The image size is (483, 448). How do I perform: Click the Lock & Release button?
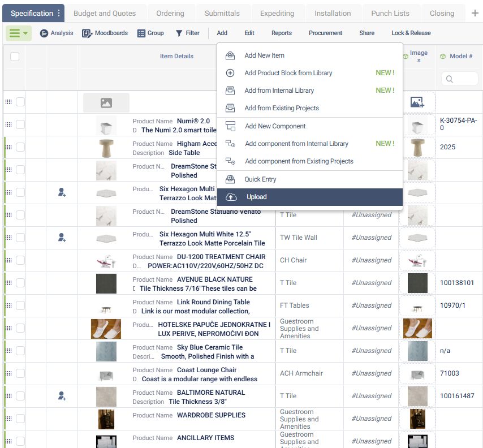coord(411,33)
